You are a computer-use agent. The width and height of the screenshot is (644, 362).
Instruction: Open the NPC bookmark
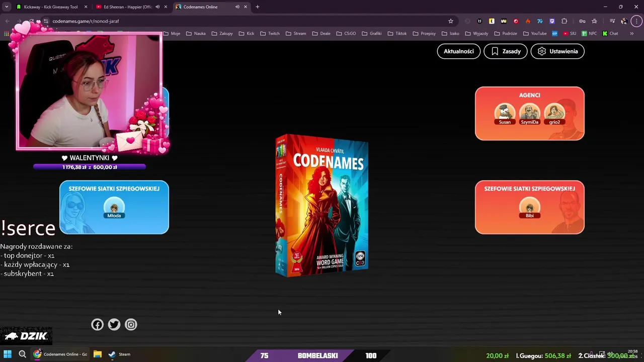pos(589,34)
